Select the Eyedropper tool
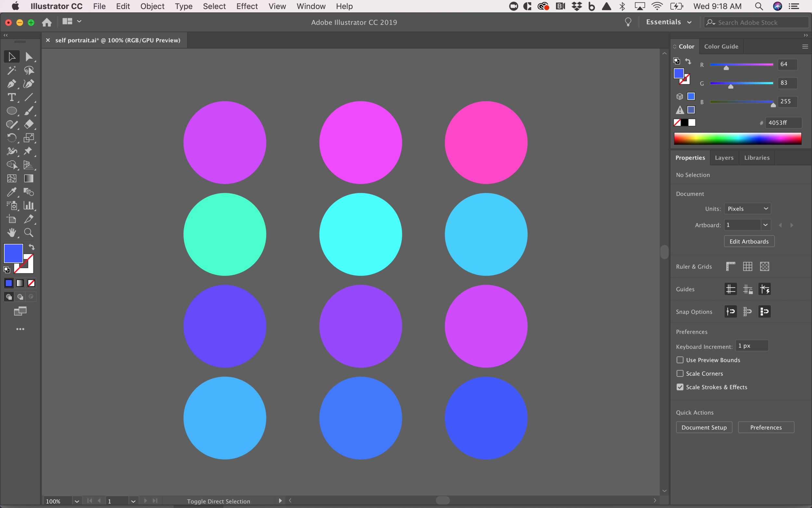Image resolution: width=812 pixels, height=508 pixels. [11, 192]
